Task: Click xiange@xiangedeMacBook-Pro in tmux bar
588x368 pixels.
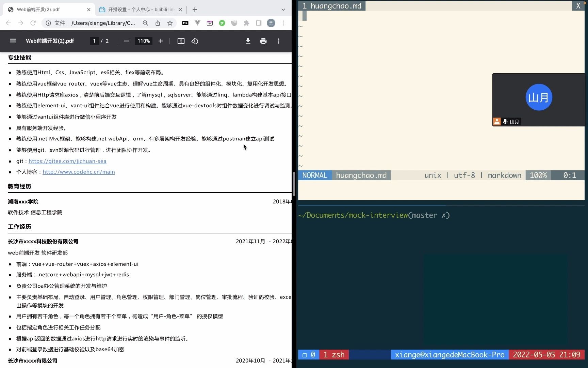Action: (x=450, y=355)
